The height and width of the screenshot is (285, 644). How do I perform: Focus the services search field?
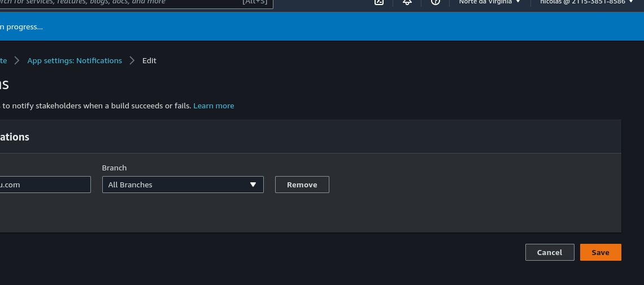(x=136, y=3)
